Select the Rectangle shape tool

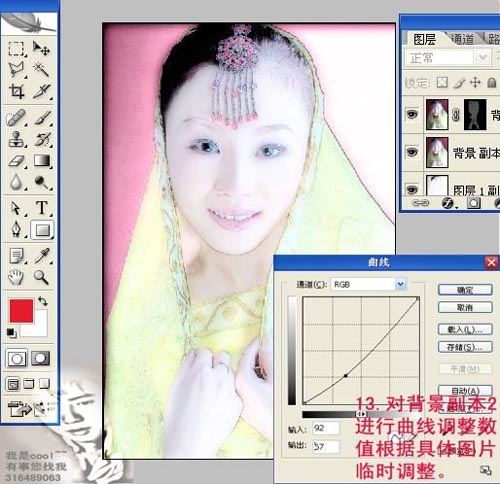pos(42,230)
